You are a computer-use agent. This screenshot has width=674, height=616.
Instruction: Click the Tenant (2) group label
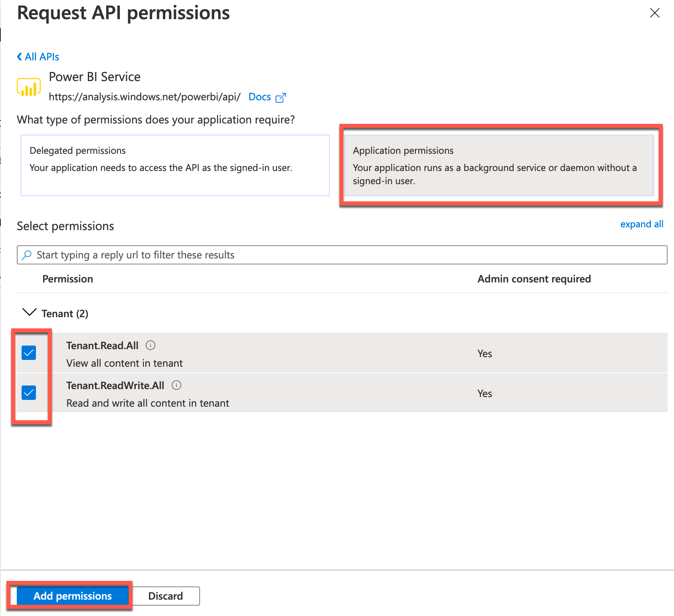coord(65,314)
